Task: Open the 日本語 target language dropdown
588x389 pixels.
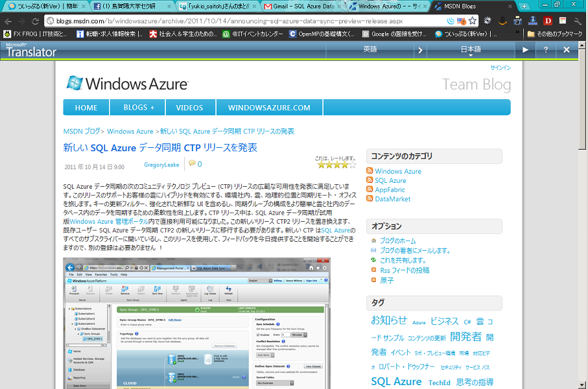Action: (x=471, y=50)
